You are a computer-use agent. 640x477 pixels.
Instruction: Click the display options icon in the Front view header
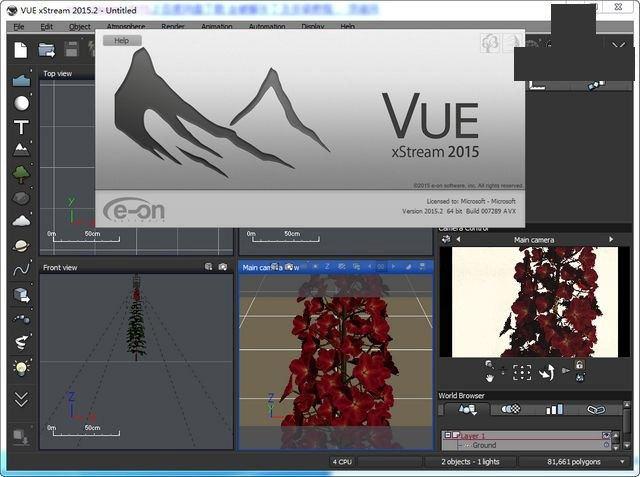(209, 266)
